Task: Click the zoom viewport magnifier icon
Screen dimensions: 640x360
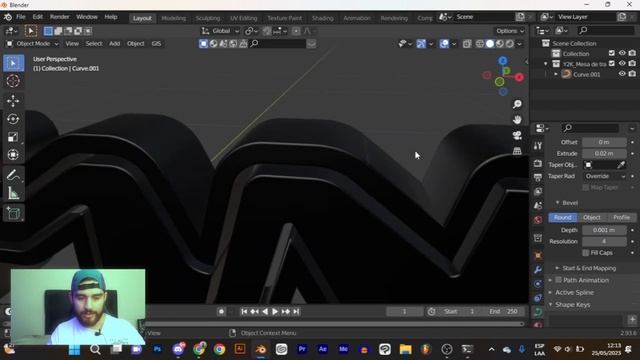Action: click(x=517, y=104)
